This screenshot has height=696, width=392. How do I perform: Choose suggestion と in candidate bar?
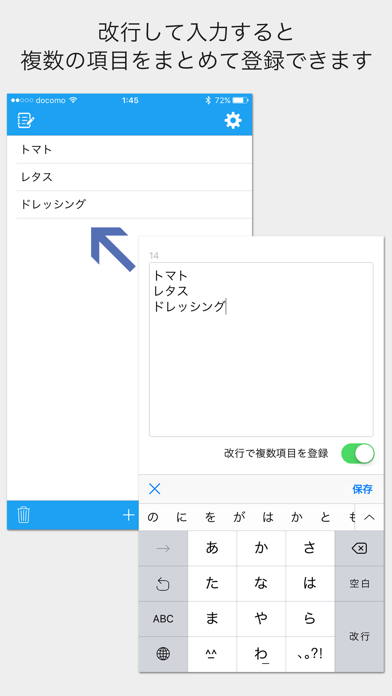click(x=325, y=517)
